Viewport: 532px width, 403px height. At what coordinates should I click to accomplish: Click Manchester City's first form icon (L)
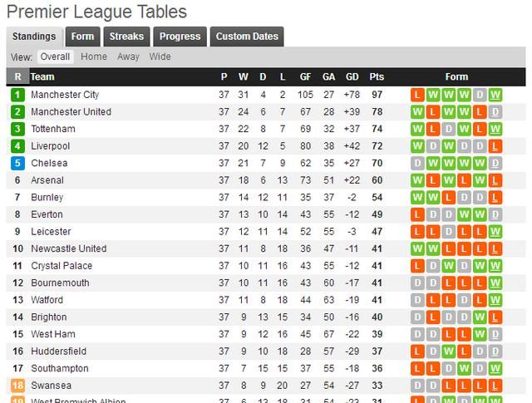[x=417, y=95]
